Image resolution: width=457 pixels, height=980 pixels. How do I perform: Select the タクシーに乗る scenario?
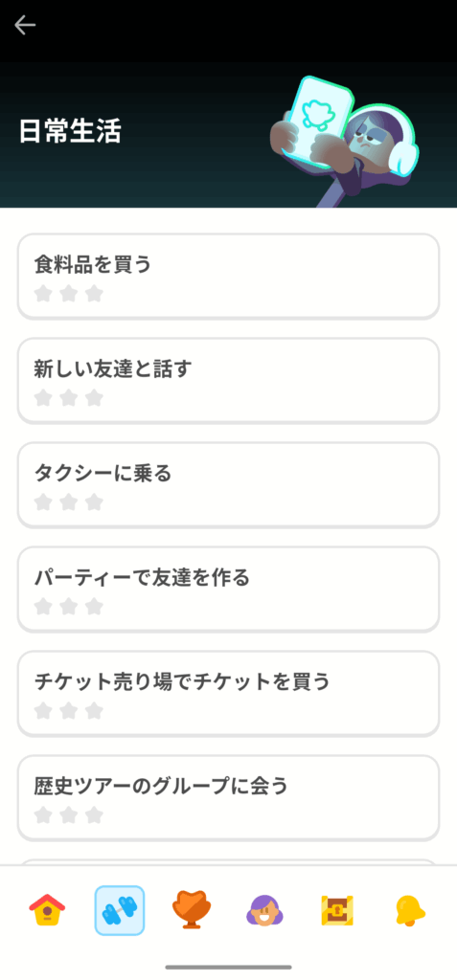228,485
